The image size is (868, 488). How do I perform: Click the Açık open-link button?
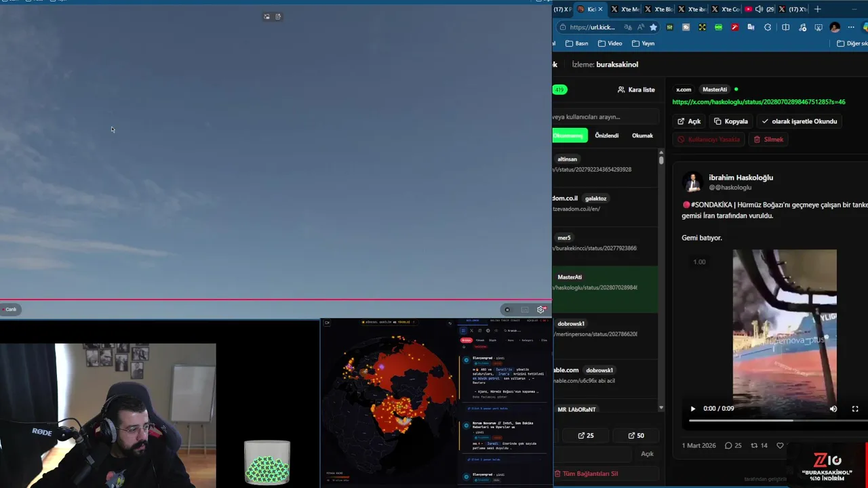[x=689, y=121]
